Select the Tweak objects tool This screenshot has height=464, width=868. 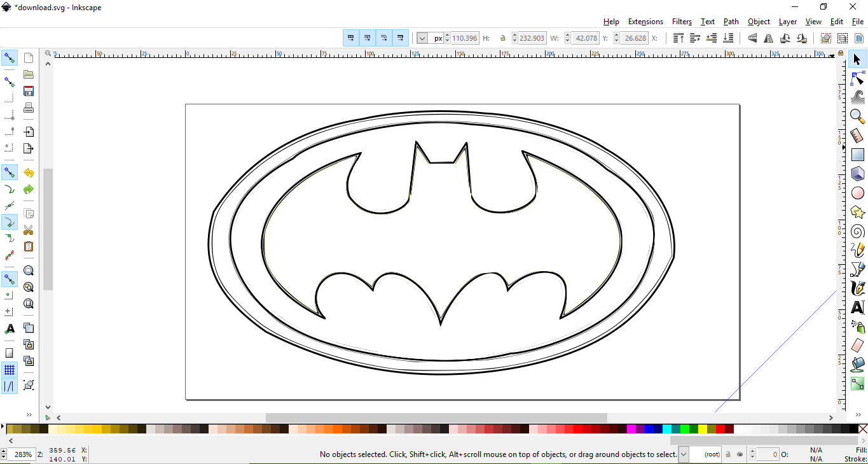coord(857,97)
